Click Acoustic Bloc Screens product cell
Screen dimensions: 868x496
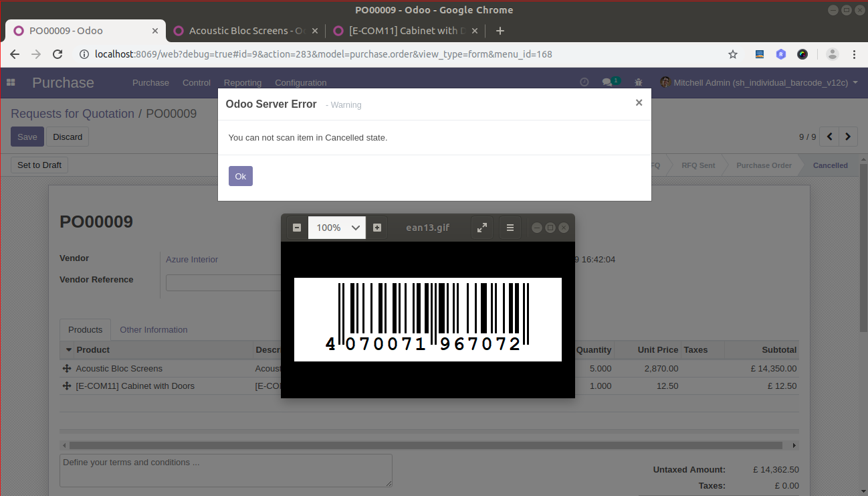point(119,368)
